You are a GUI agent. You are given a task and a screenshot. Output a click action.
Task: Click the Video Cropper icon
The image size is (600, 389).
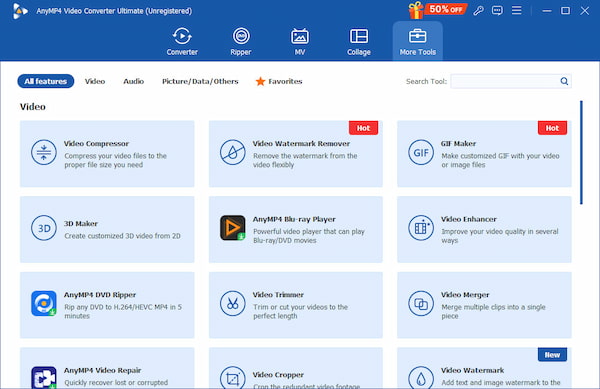click(232, 378)
